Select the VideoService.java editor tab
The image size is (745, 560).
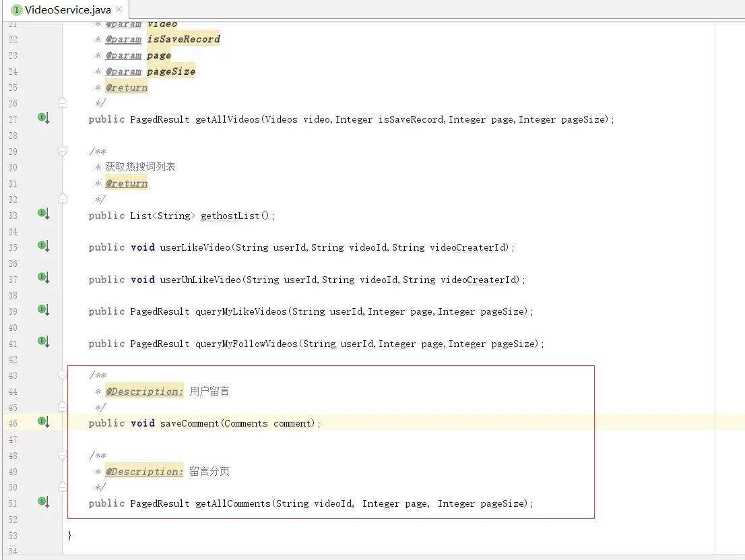tap(66, 9)
